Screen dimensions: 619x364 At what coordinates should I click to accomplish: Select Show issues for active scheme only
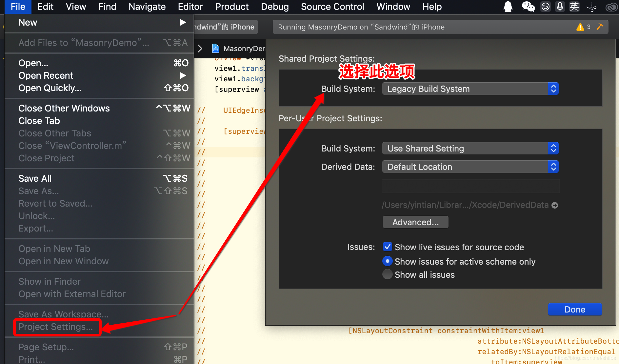387,261
